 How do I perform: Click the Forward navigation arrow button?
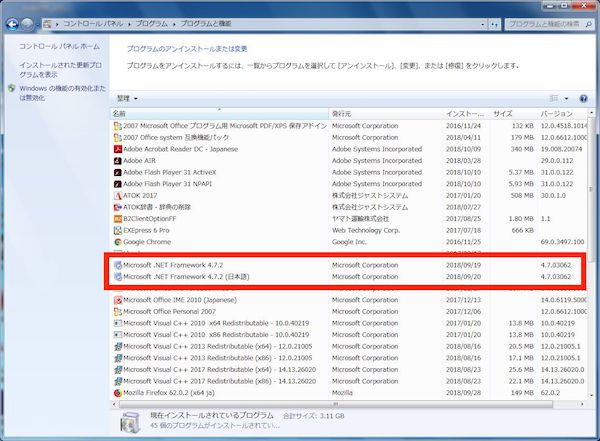pos(27,24)
